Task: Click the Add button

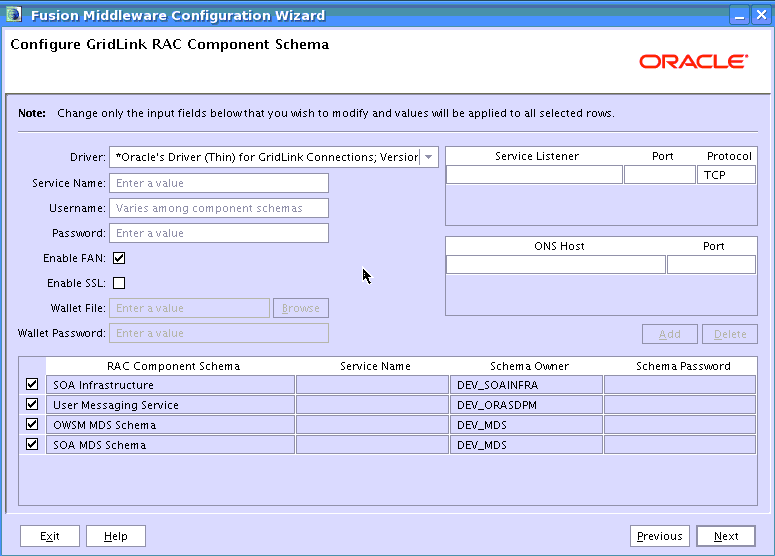Action: click(x=670, y=334)
